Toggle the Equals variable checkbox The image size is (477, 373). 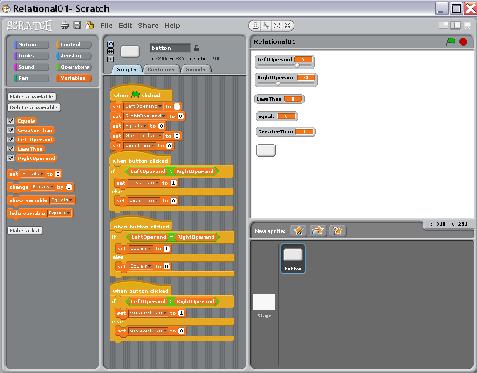[x=11, y=121]
